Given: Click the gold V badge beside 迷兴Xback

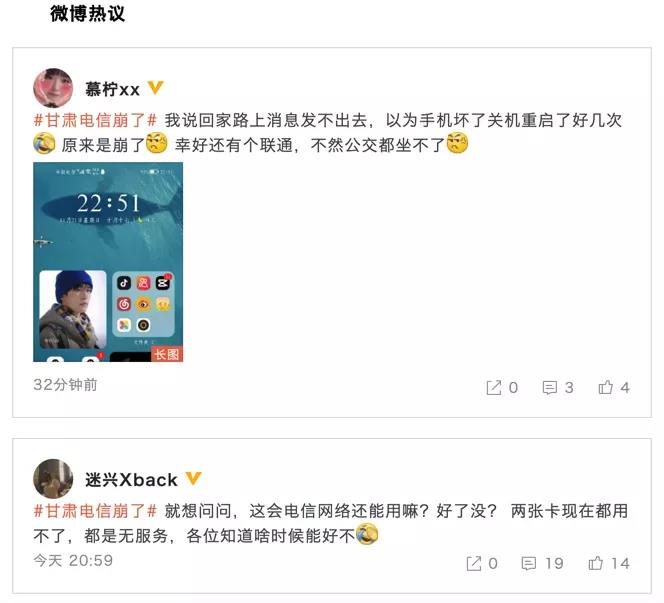Looking at the screenshot, I should click(193, 478).
